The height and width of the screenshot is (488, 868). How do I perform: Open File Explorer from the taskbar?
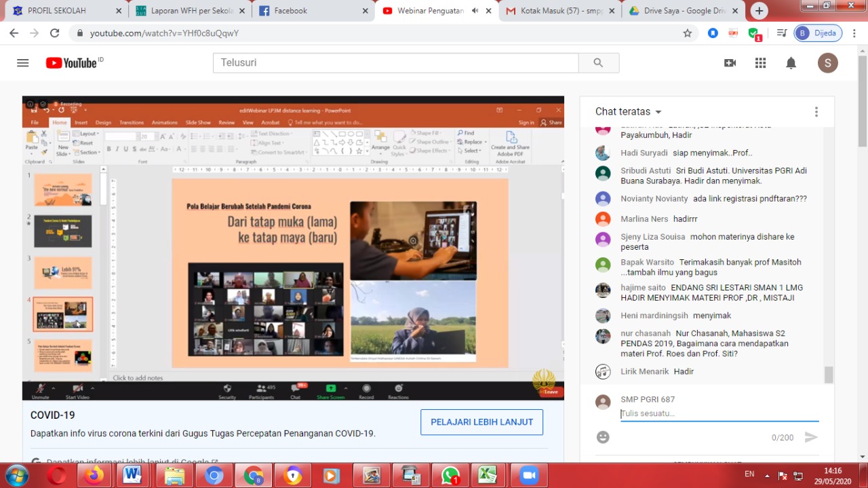(174, 476)
